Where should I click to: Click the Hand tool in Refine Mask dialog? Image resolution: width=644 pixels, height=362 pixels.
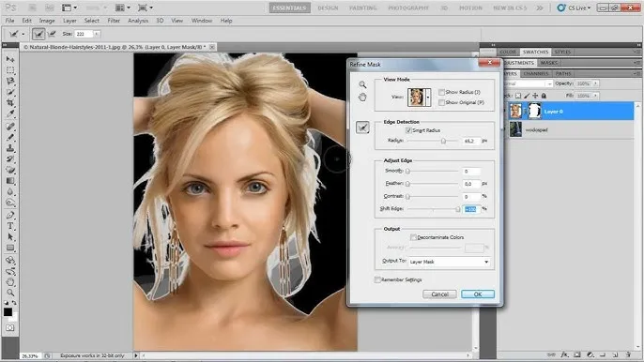click(362, 98)
